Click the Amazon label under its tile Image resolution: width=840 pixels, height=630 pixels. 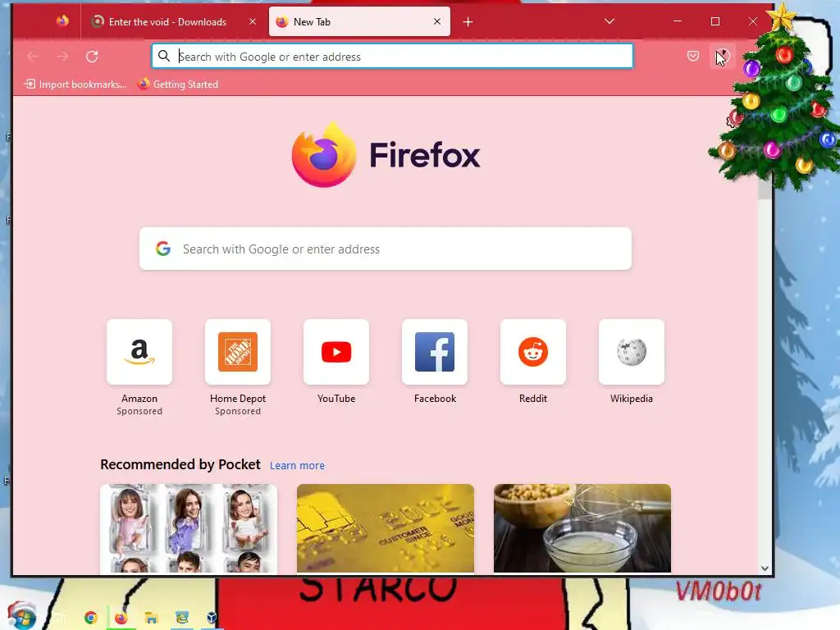click(139, 399)
